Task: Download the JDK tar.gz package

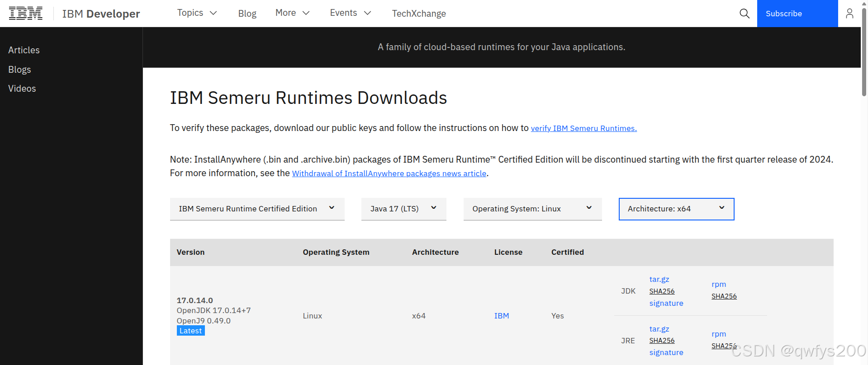Action: (x=659, y=279)
